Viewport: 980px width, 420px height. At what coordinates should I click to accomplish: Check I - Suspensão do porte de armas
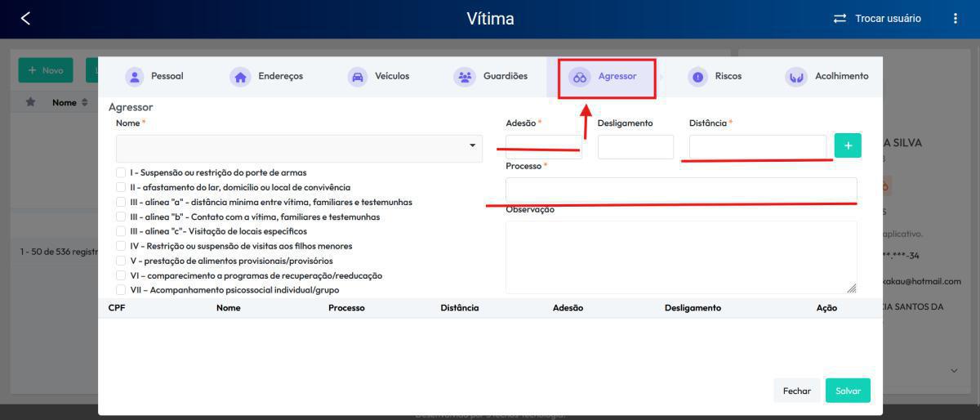tap(121, 172)
